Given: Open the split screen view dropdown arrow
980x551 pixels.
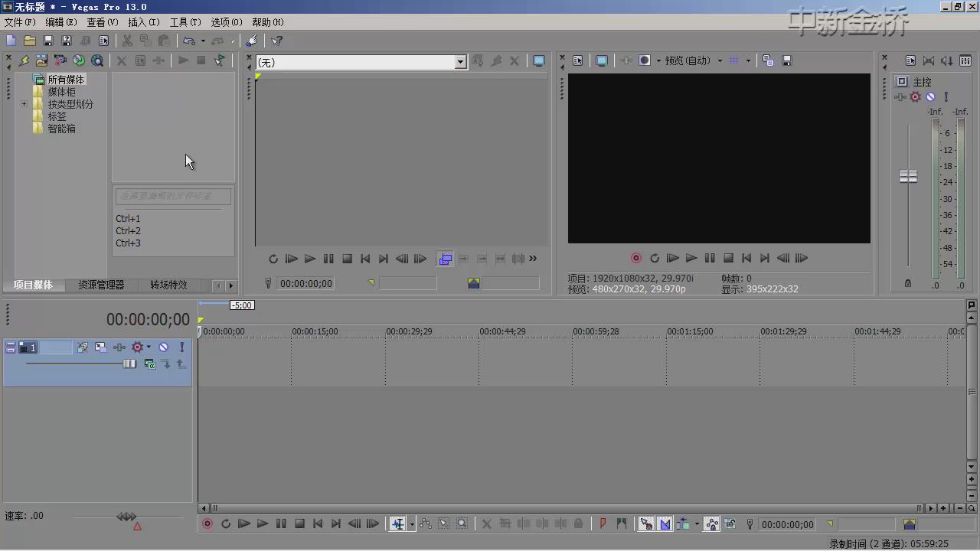Looking at the screenshot, I should pyautogui.click(x=658, y=60).
